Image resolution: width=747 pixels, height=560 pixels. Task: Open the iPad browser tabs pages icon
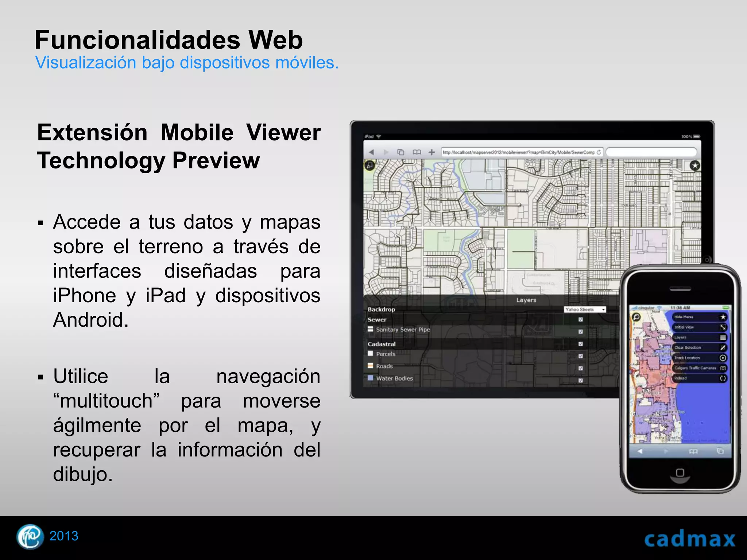pyautogui.click(x=400, y=152)
